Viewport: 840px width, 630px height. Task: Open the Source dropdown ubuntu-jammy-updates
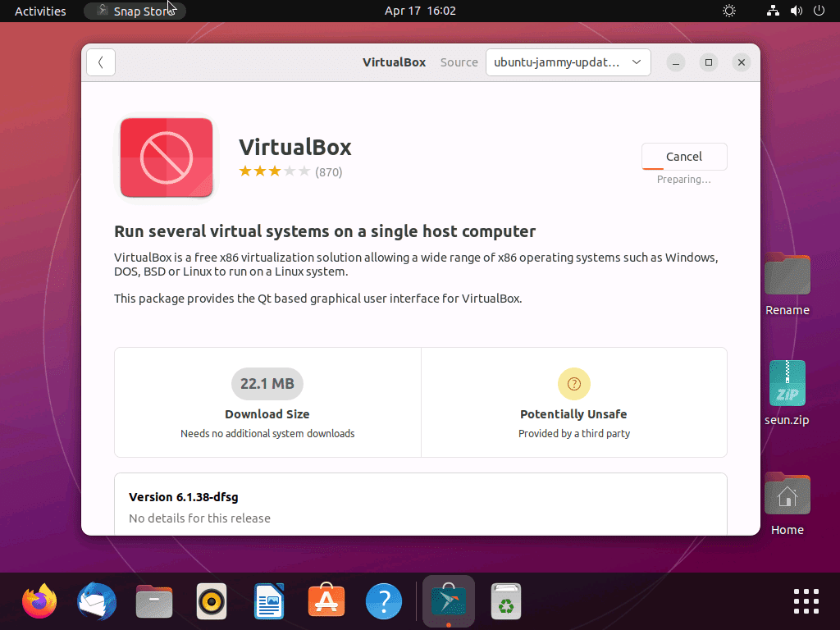tap(568, 62)
